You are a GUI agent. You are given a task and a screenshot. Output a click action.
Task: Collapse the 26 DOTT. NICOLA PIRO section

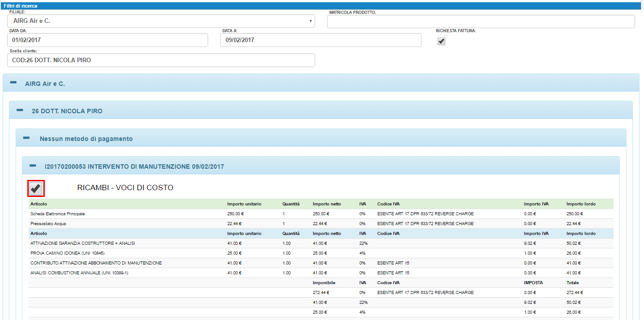(x=20, y=110)
